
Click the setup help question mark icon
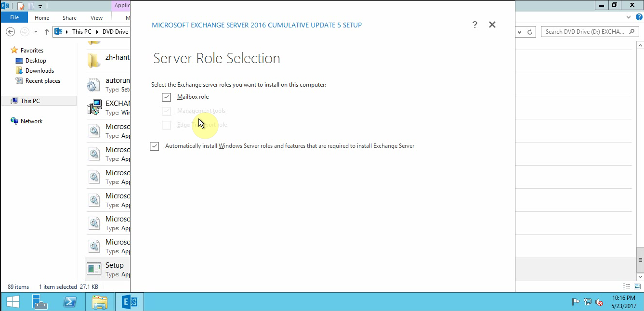click(x=474, y=25)
